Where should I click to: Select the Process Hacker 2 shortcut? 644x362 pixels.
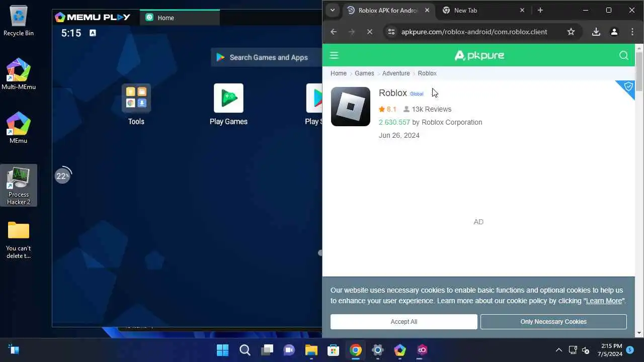pyautogui.click(x=19, y=185)
